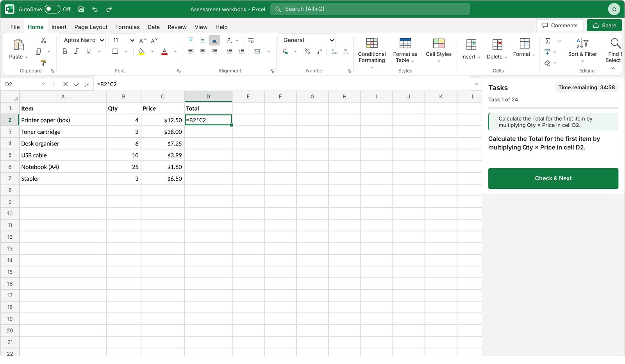Cancel formula entry with X icon
This screenshot has width=625, height=364.
65,84
